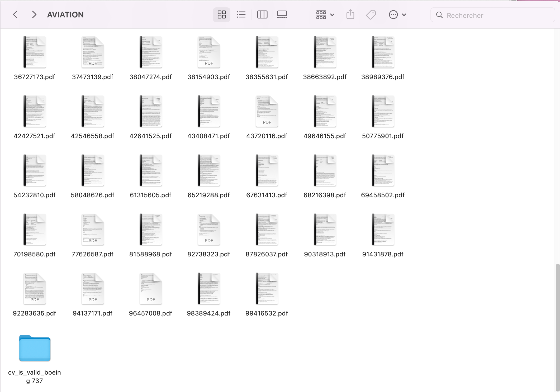Select file 36727173.pdf
The image size is (560, 392).
pyautogui.click(x=35, y=52)
